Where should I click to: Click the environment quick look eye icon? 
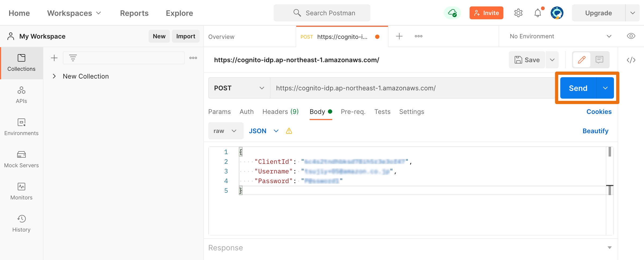coord(631,36)
